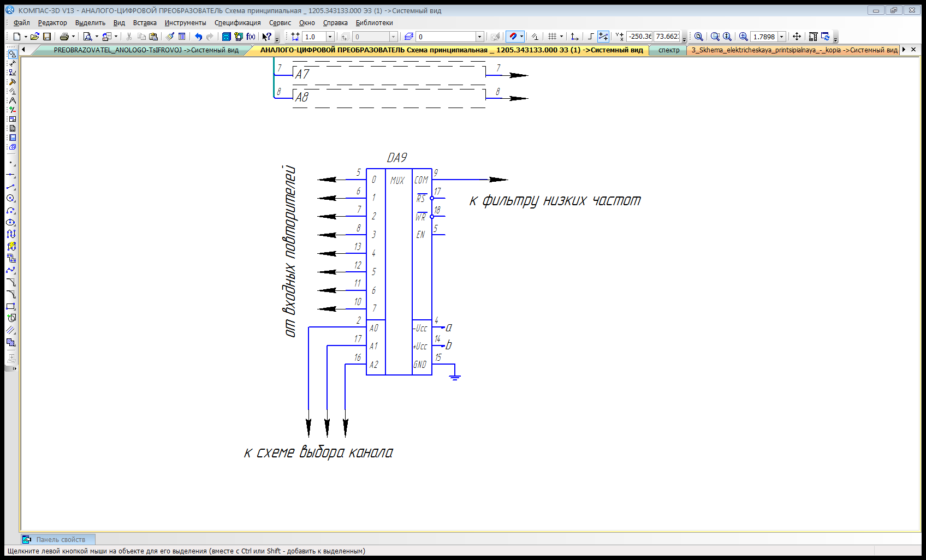Select the Point tool in left toolbar
This screenshot has width=926, height=560.
[x=11, y=163]
